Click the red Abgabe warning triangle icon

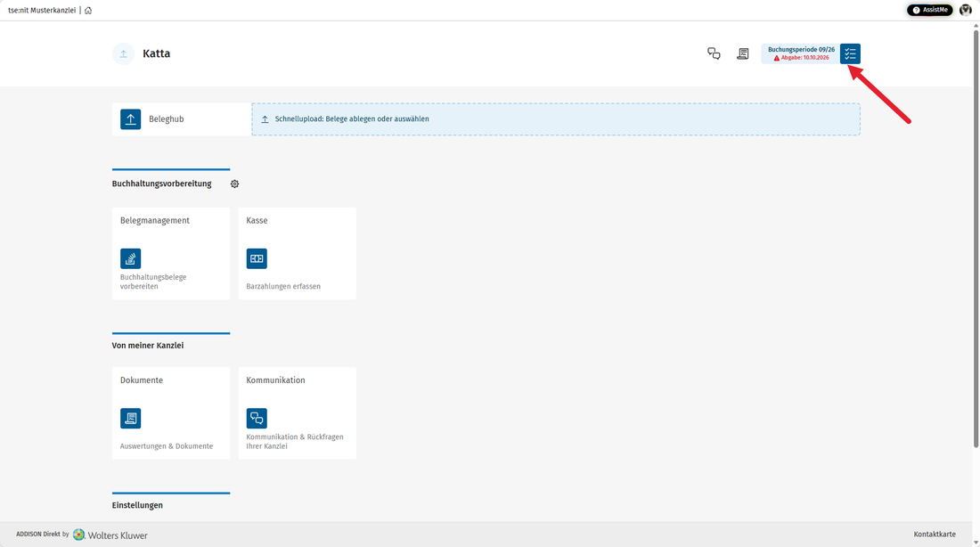(x=777, y=58)
